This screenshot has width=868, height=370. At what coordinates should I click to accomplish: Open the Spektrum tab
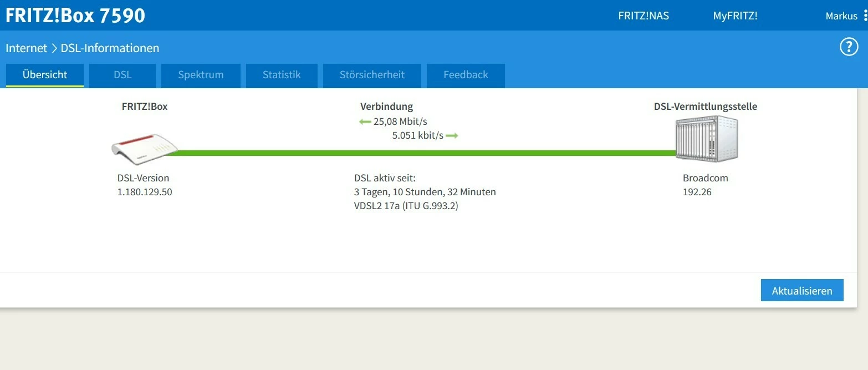coord(201,75)
